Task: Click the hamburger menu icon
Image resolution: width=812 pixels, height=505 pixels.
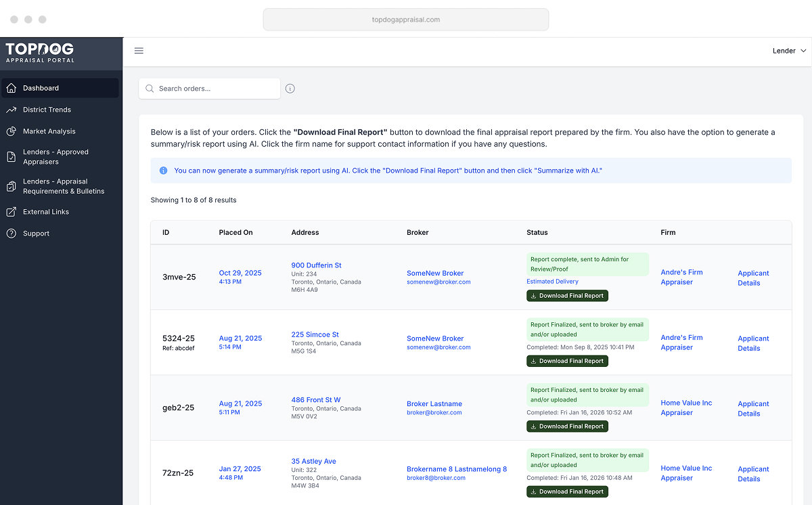Action: point(139,51)
